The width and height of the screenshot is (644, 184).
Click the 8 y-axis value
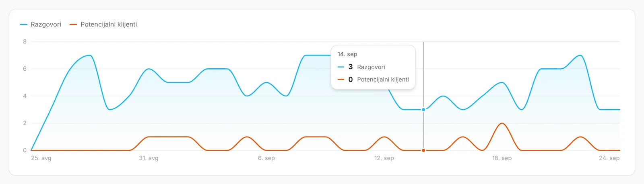click(25, 42)
